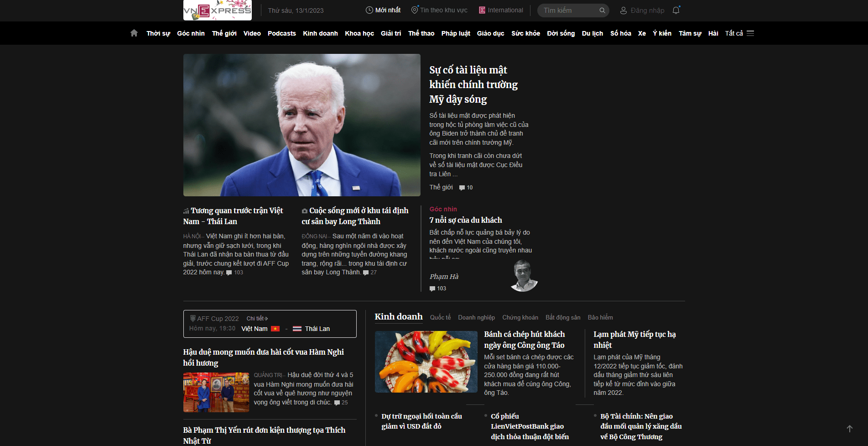Open article about sân bay Long Thành
Screen dimensions: 868x446
click(x=355, y=216)
